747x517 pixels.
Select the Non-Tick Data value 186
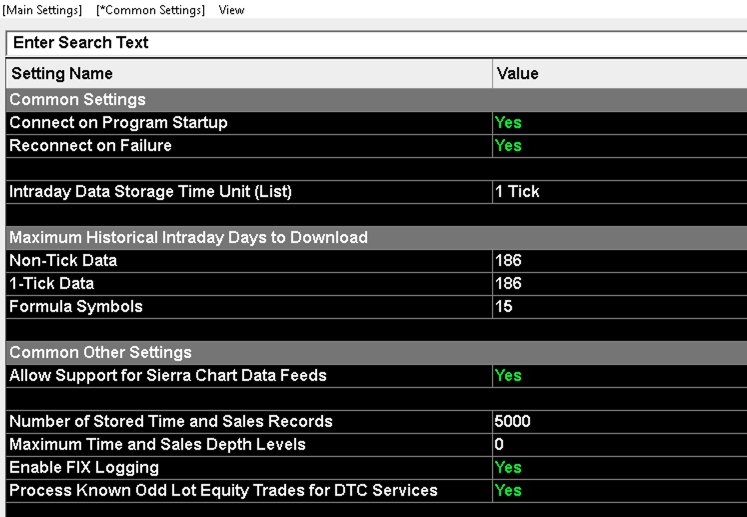click(619, 261)
